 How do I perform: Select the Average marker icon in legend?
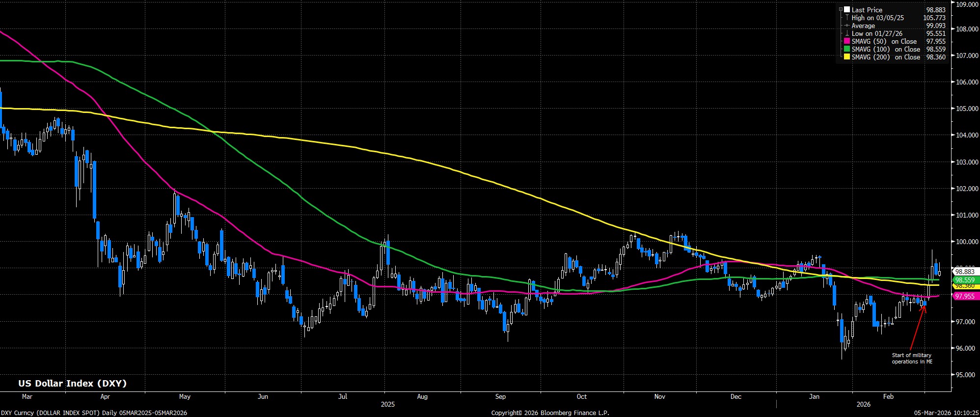pyautogui.click(x=846, y=26)
